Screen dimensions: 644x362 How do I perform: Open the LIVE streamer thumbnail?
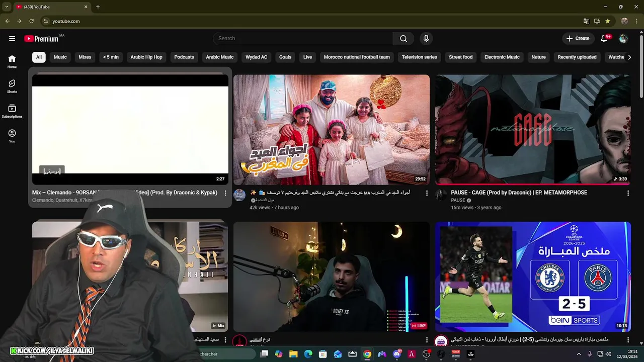[332, 277]
